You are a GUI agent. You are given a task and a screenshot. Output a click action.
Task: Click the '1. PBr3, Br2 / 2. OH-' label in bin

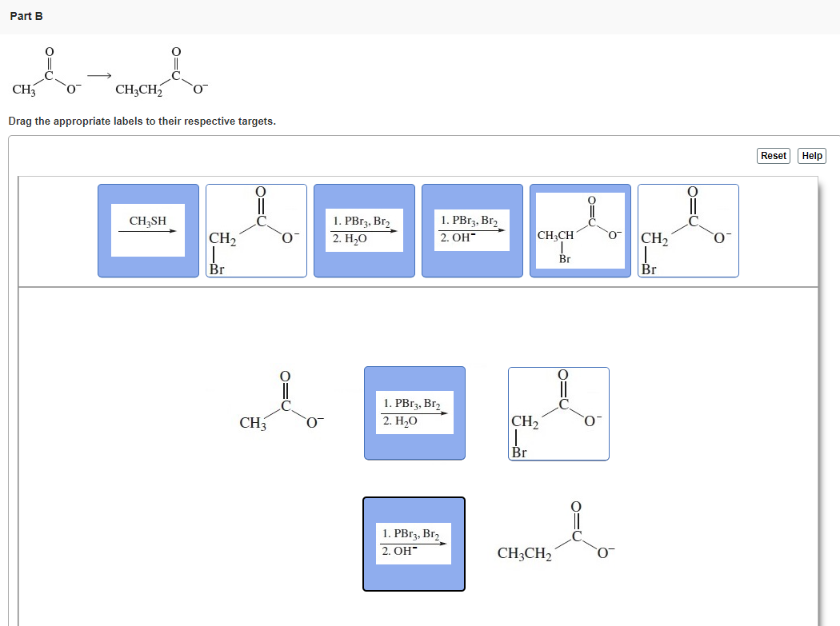tap(472, 230)
